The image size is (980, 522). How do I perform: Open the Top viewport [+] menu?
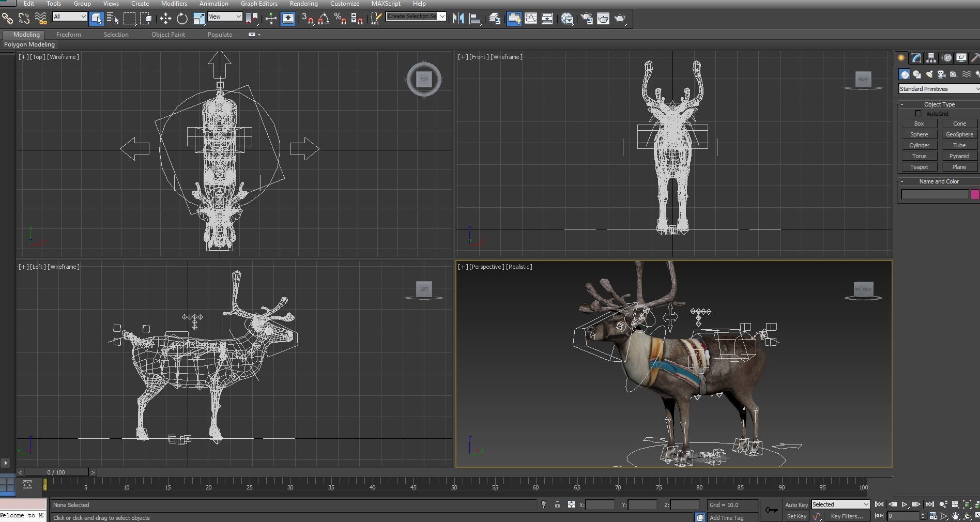(23, 57)
